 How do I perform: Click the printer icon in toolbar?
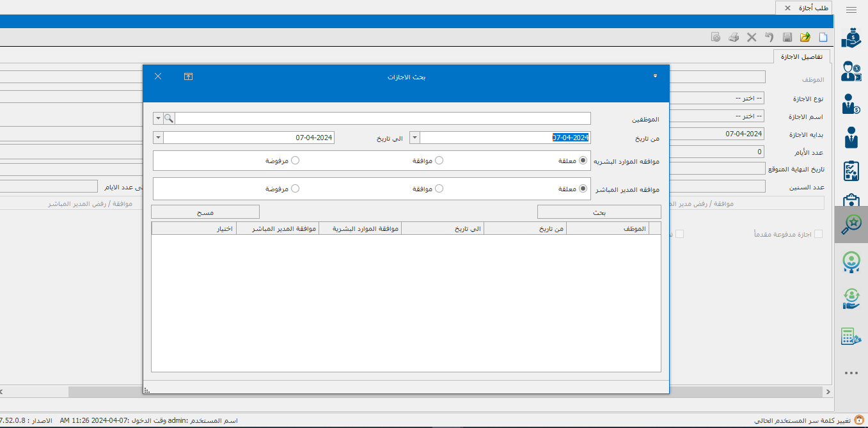(x=734, y=38)
